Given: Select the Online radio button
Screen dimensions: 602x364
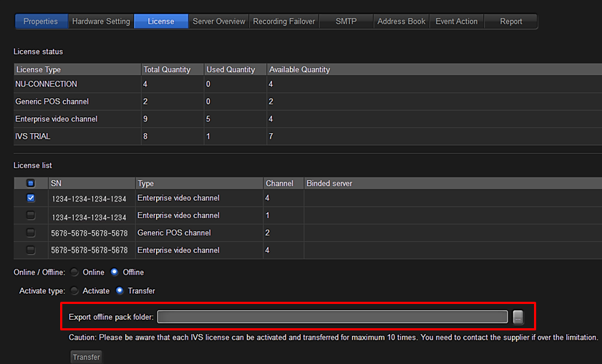Looking at the screenshot, I should [x=75, y=272].
